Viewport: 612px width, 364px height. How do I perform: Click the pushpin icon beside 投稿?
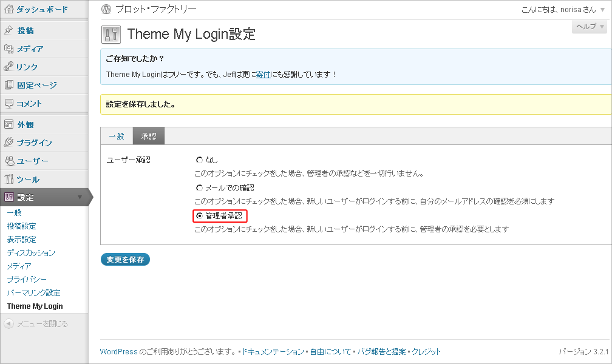point(8,30)
